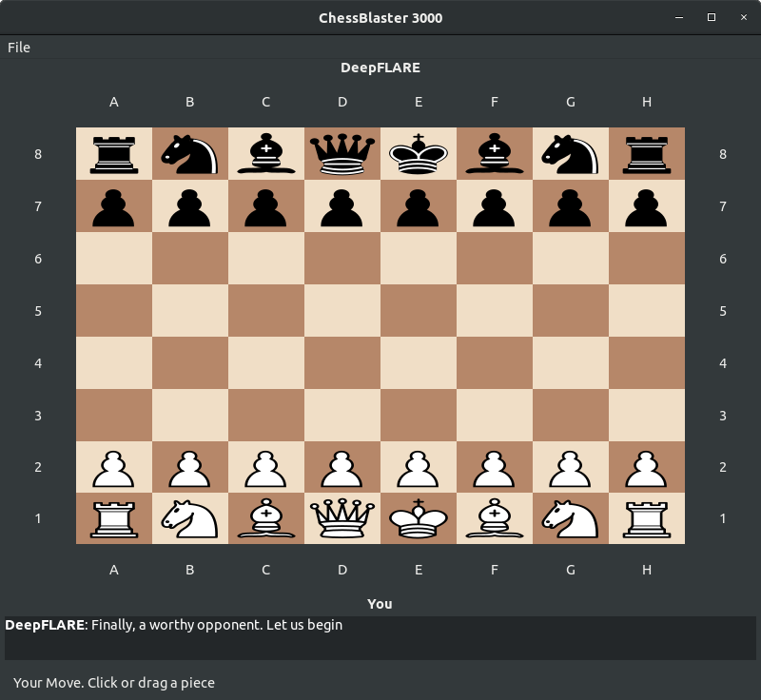The height and width of the screenshot is (700, 761).
Task: Select the black queen on d8
Action: tap(342, 153)
